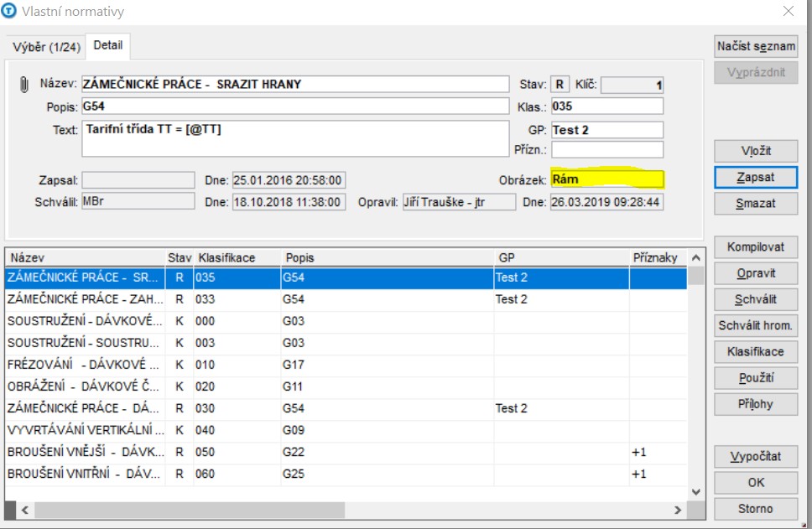Viewport: 812px width, 529px height.
Task: Click the Schválit hrom. button
Action: pos(756,325)
